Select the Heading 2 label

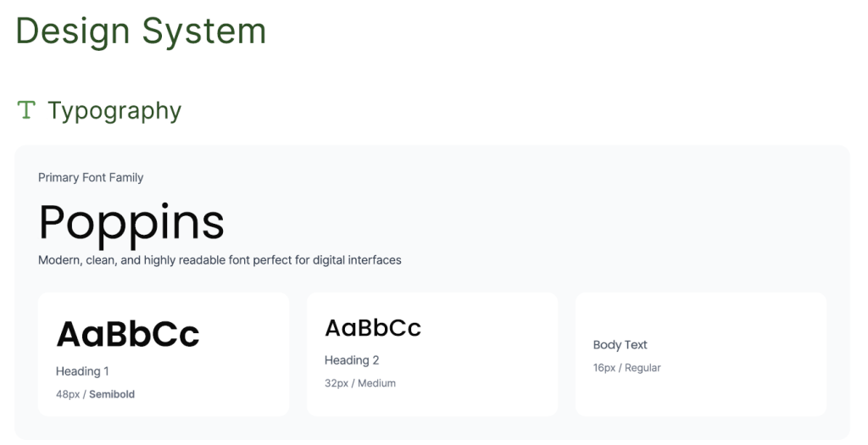coord(352,360)
